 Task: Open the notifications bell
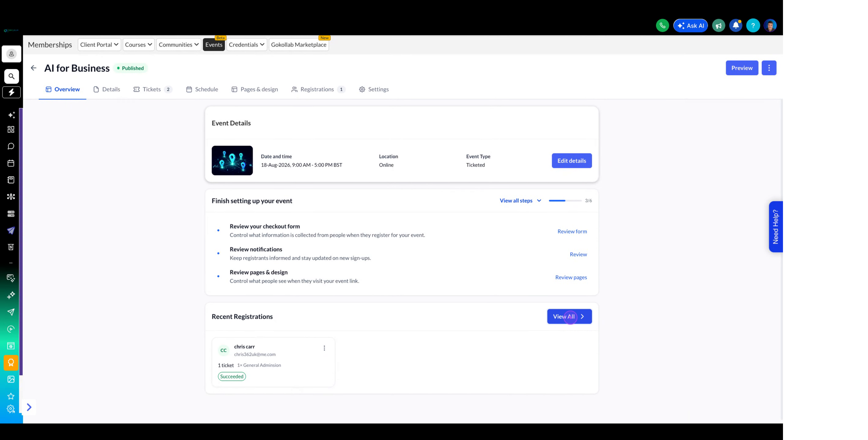click(x=735, y=26)
